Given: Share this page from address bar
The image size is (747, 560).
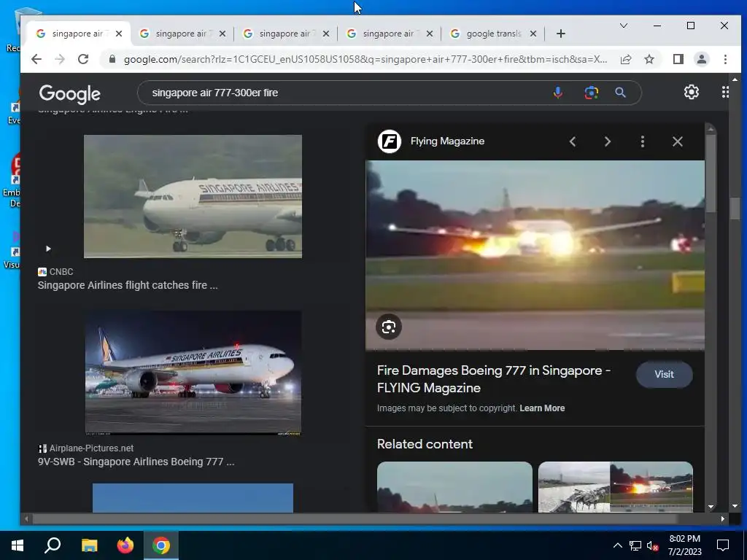Looking at the screenshot, I should click(x=625, y=59).
